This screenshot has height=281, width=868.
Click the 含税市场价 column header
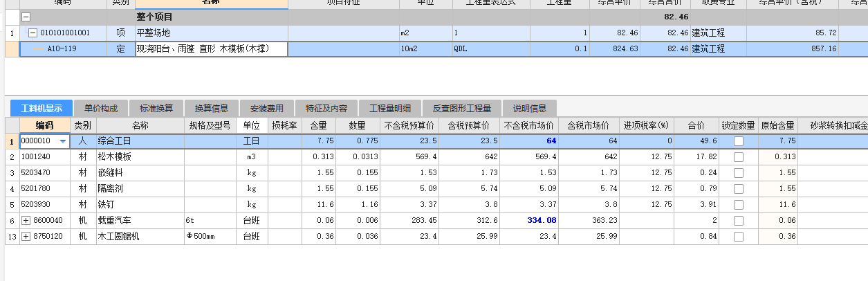click(x=589, y=125)
